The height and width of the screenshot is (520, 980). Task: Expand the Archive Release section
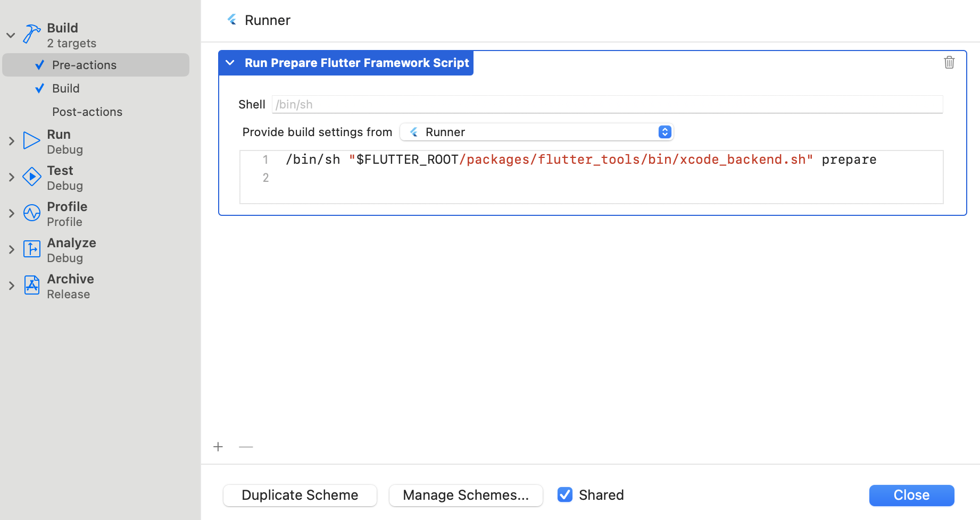11,286
